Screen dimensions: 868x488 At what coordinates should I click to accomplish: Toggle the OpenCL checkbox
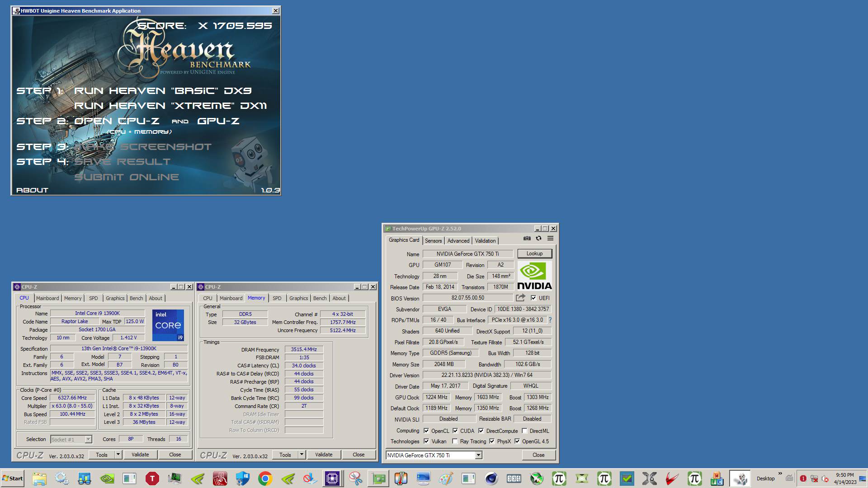click(426, 431)
